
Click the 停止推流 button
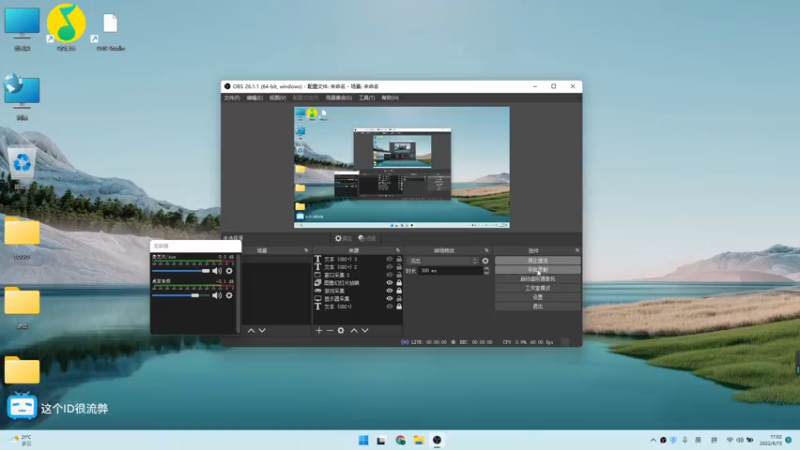click(x=537, y=260)
